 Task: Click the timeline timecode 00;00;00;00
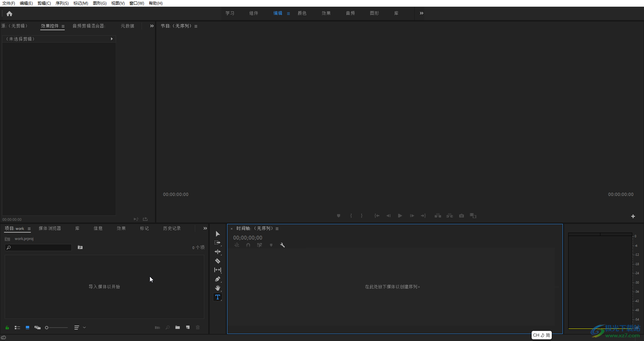pyautogui.click(x=248, y=238)
